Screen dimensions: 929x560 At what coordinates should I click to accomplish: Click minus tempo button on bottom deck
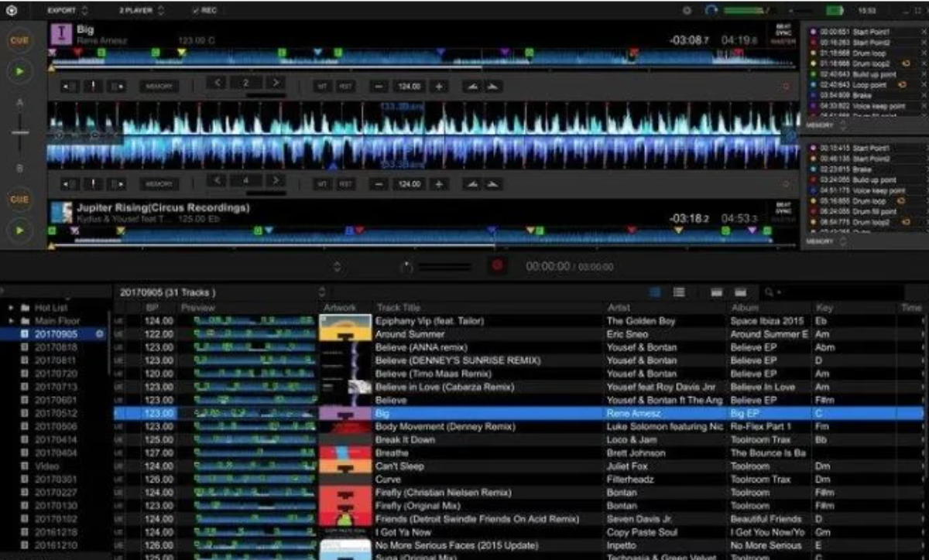click(379, 184)
